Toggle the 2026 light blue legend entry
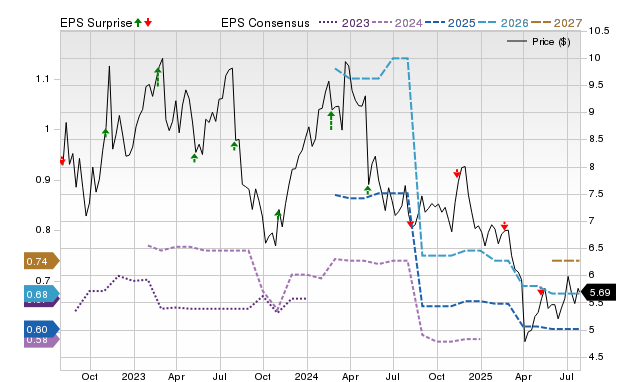 coord(503,23)
